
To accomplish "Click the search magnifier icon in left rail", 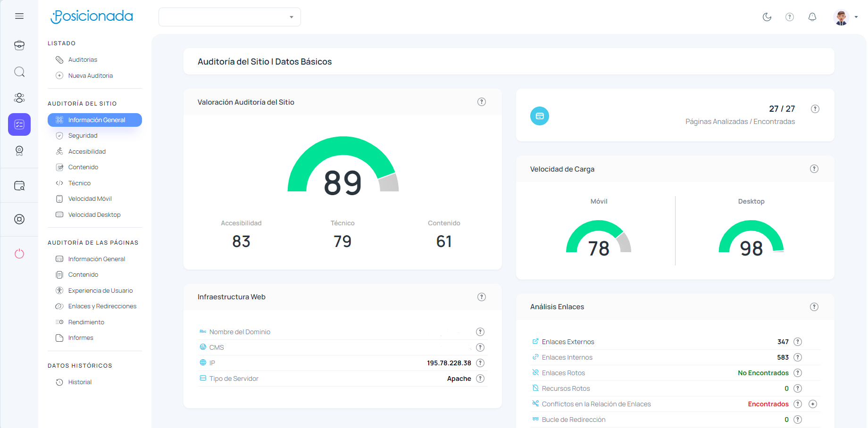I will pyautogui.click(x=19, y=72).
